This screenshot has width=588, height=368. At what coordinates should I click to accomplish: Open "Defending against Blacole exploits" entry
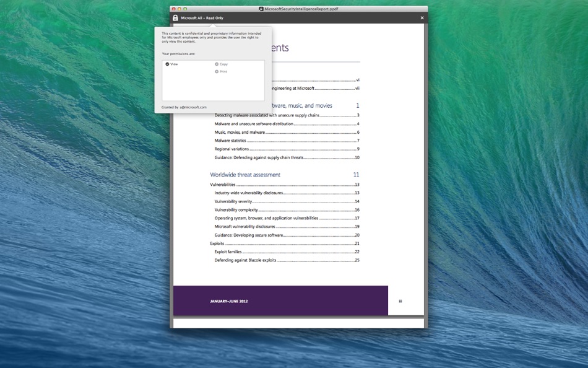click(287, 260)
